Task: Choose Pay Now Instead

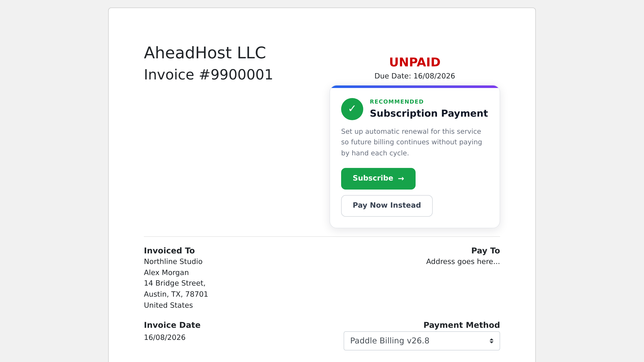Action: tap(387, 206)
